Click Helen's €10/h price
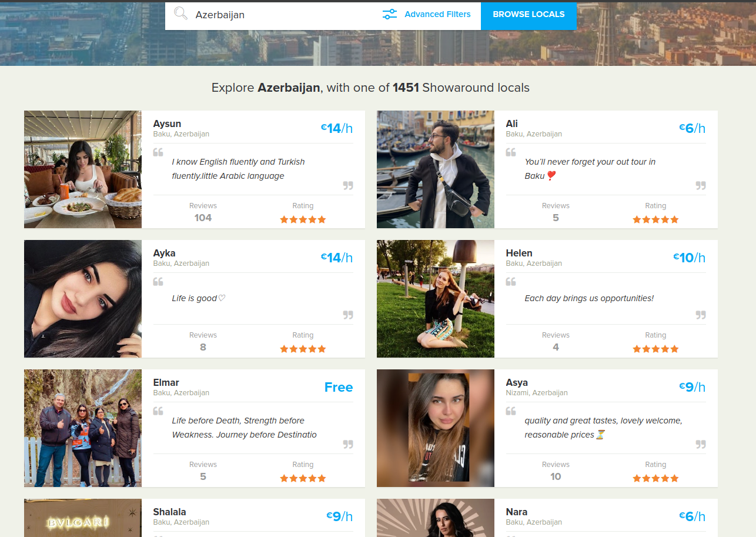This screenshot has width=756, height=537. click(690, 258)
